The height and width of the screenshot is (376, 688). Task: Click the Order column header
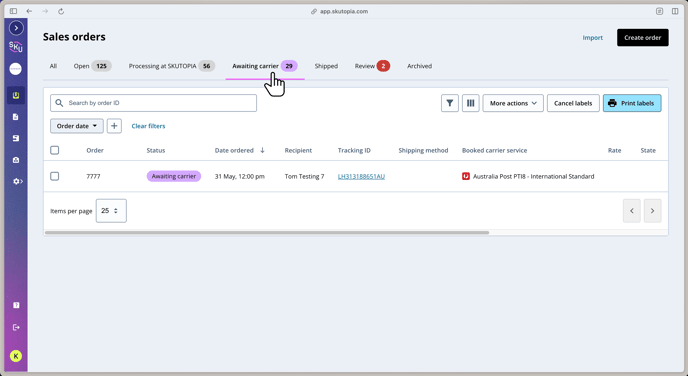point(95,150)
